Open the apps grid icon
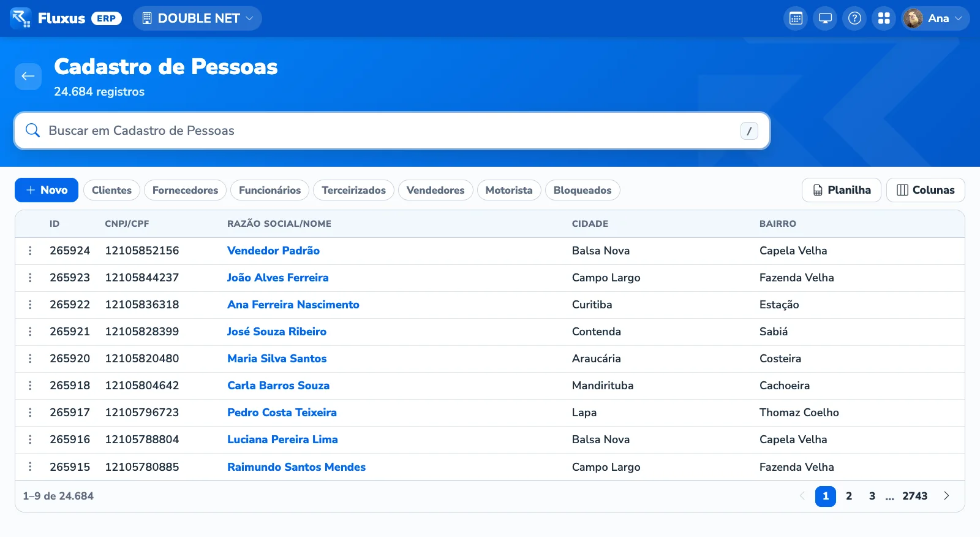980x537 pixels. click(x=884, y=18)
